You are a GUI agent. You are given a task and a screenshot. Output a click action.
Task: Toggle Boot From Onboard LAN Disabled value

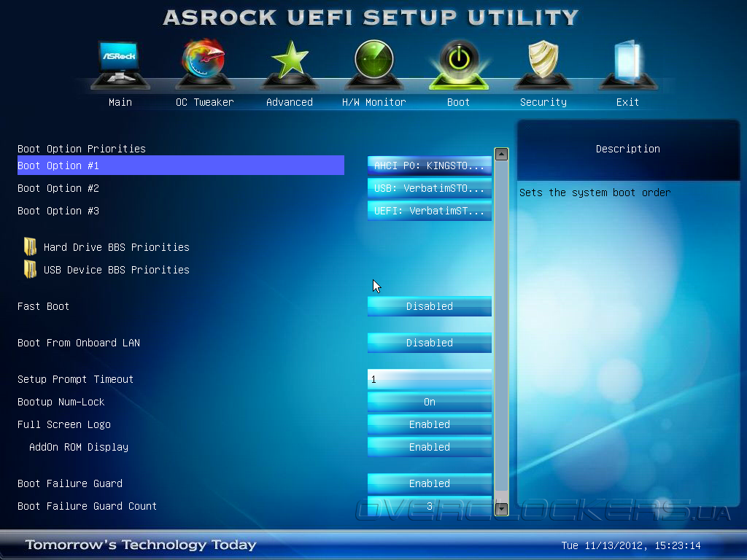429,343
